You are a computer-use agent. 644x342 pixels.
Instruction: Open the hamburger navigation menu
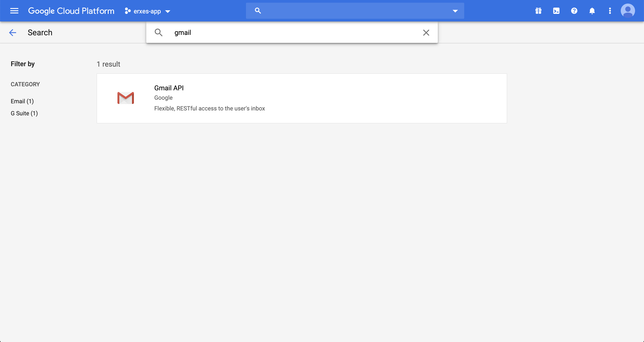click(14, 11)
